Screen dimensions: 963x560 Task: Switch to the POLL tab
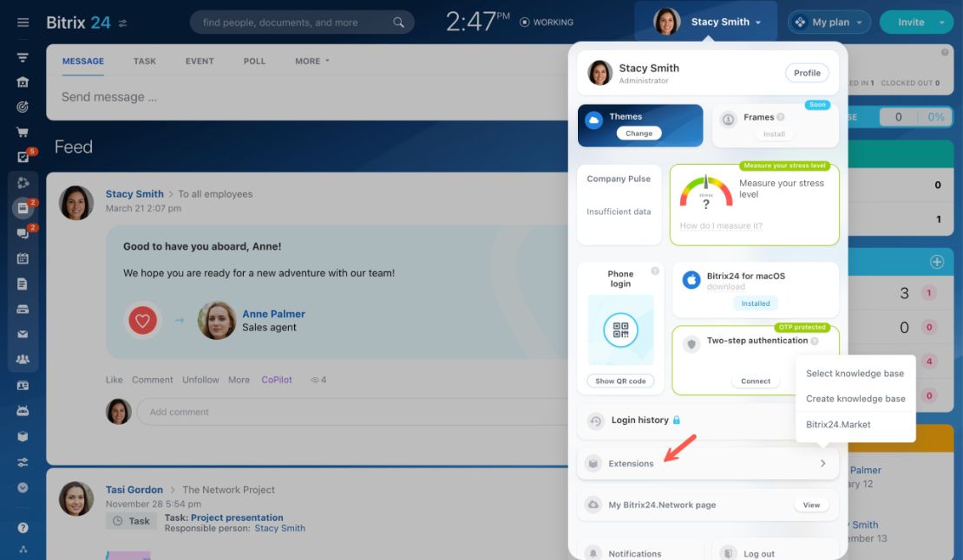(254, 62)
